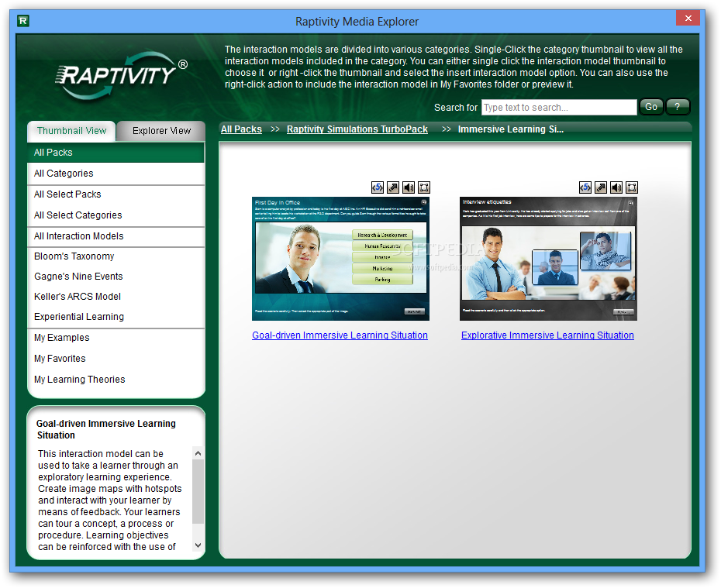Choose Bloom's Taxonomy in the sidebar
Viewport: 721px width, 588px height.
116,256
